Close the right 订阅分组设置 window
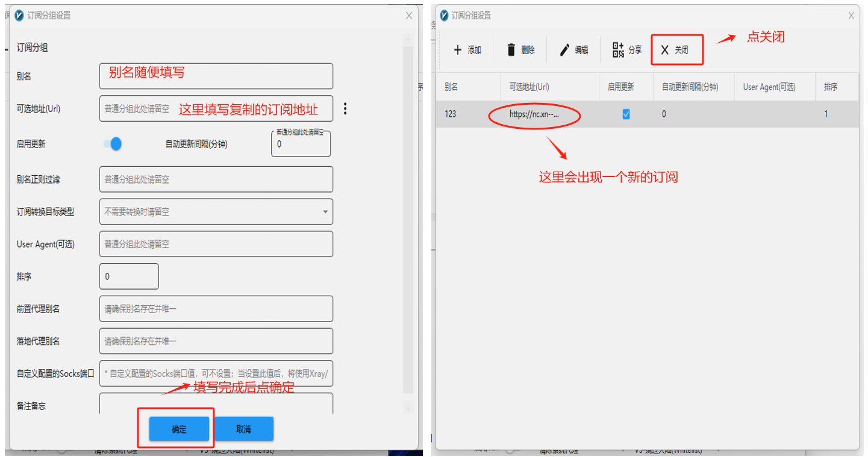Image resolution: width=868 pixels, height=457 pixels. click(x=851, y=16)
